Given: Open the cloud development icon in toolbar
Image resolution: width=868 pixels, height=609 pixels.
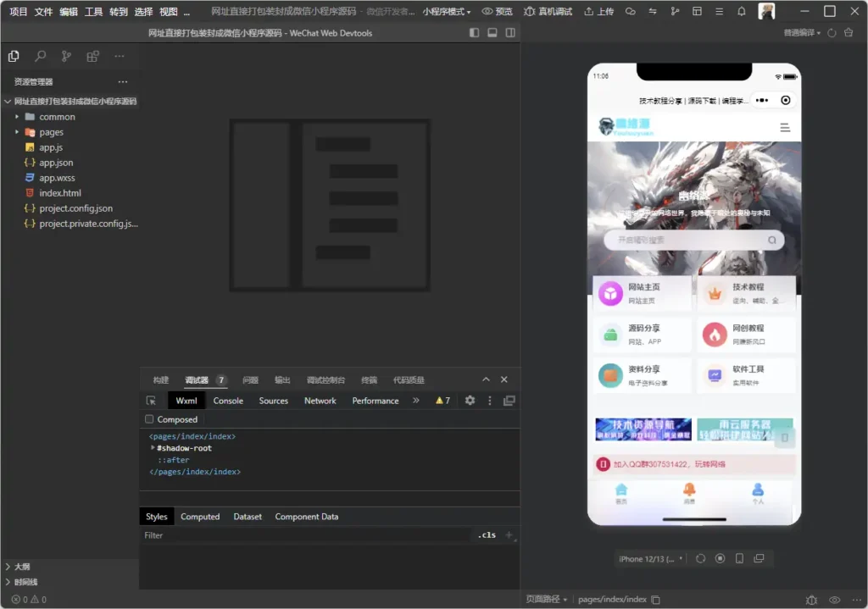Looking at the screenshot, I should pos(630,11).
